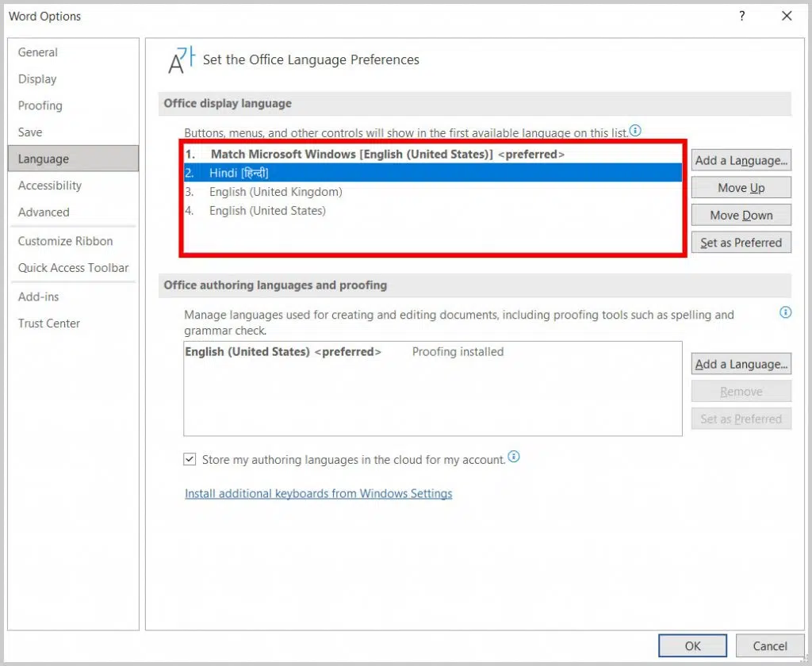Select the Language category
The height and width of the screenshot is (666, 812).
point(74,159)
